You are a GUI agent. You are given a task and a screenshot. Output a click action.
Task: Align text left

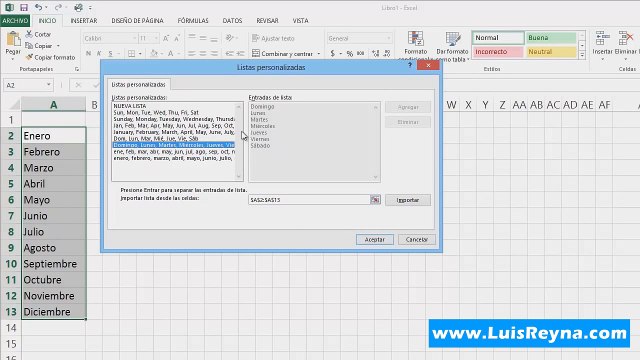click(x=192, y=53)
